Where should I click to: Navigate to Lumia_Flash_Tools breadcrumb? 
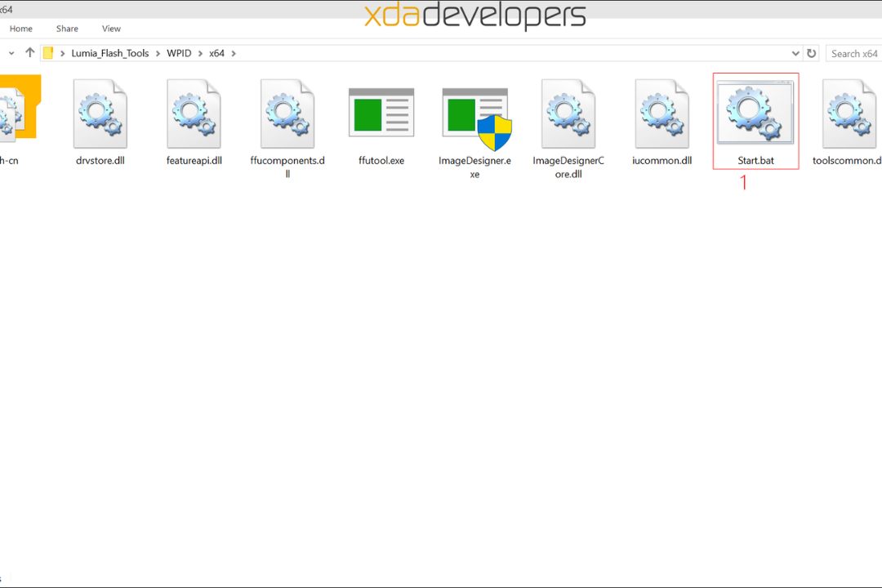110,53
